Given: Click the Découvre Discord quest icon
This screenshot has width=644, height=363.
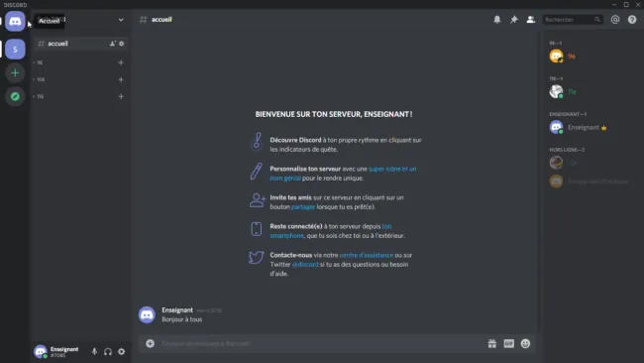Looking at the screenshot, I should [257, 141].
